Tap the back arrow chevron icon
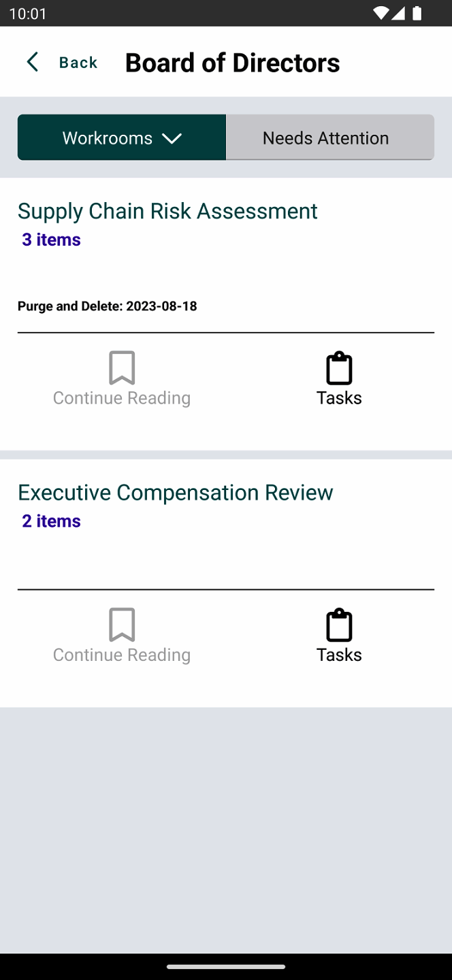Screen dimensions: 452x980 (32, 63)
